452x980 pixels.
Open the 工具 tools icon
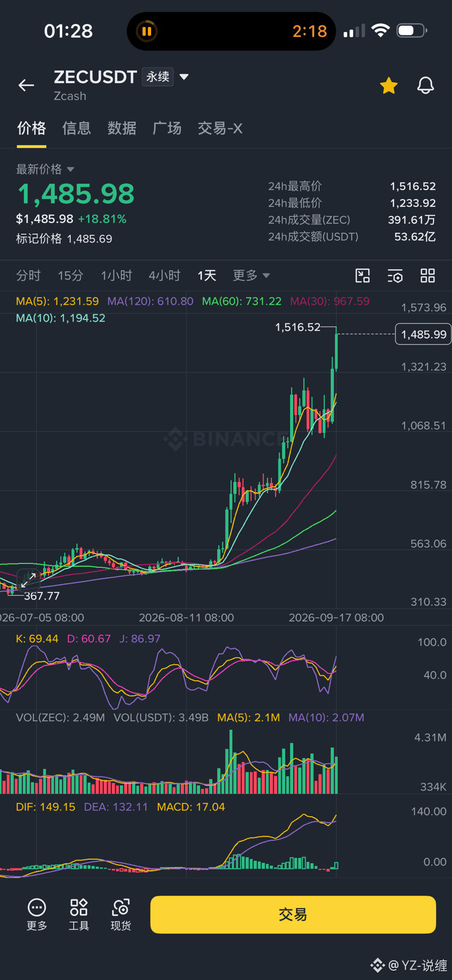(79, 914)
